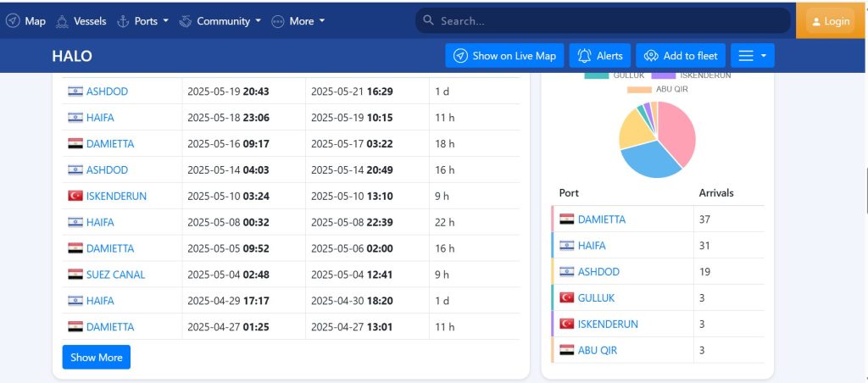
Task: Go to the Vessels menu item
Action: [x=90, y=21]
